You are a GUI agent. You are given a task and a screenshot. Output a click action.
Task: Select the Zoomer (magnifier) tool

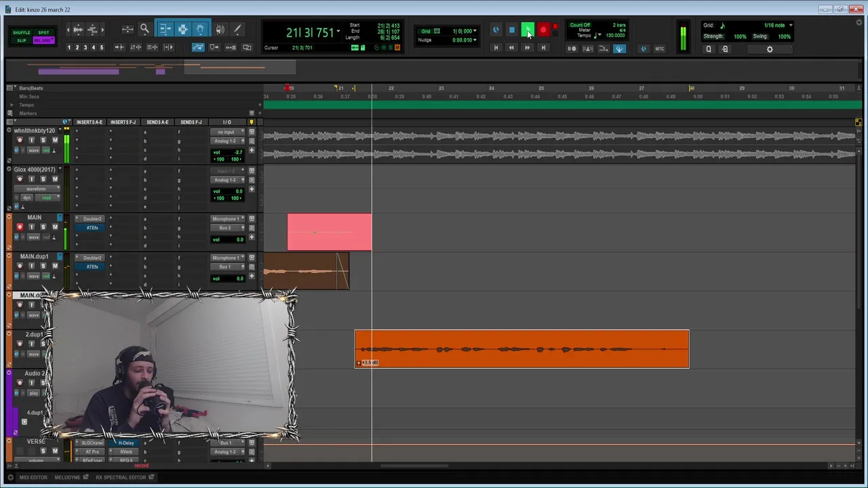[144, 29]
